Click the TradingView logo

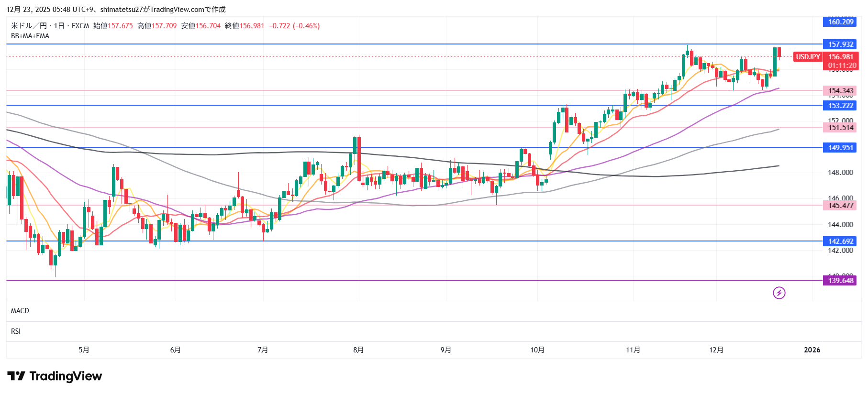pyautogui.click(x=55, y=376)
